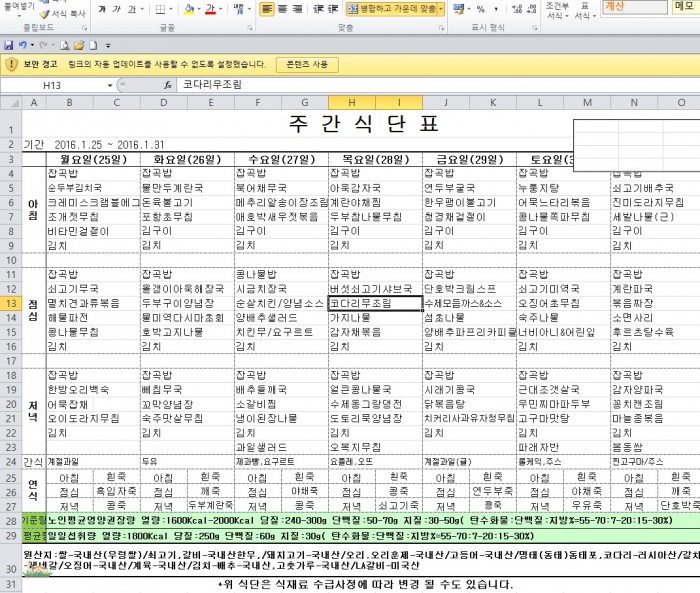The image size is (700, 593).
Task: Select the 금요일(29일) header cell
Action: [x=469, y=159]
